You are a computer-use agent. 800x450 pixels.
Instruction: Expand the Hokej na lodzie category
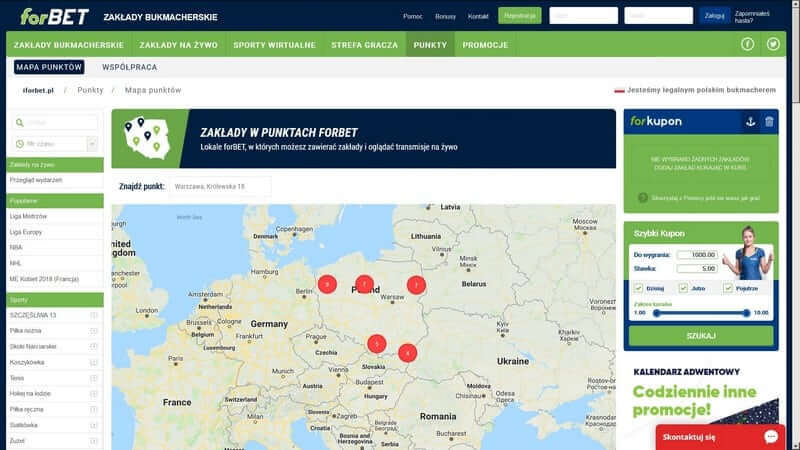[94, 394]
